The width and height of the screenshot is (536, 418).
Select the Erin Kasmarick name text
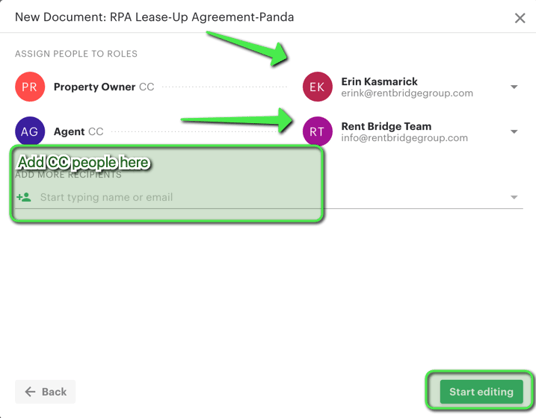pyautogui.click(x=379, y=82)
